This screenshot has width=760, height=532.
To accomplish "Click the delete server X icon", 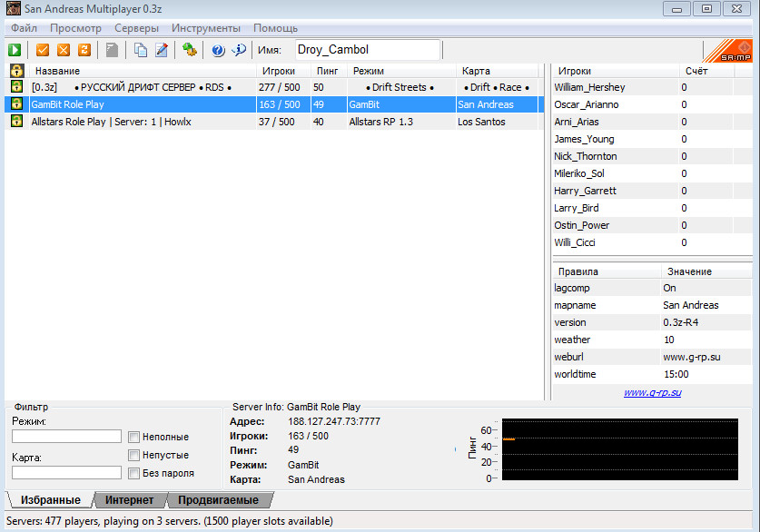I will click(x=64, y=50).
